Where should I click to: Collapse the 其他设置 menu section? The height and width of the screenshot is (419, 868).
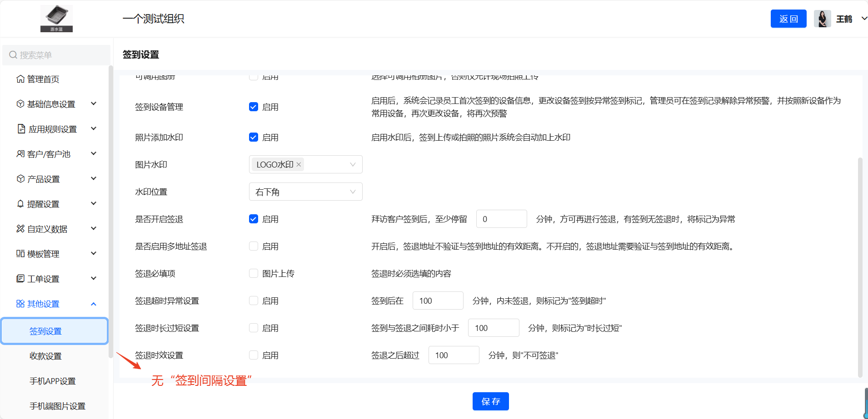click(94, 304)
